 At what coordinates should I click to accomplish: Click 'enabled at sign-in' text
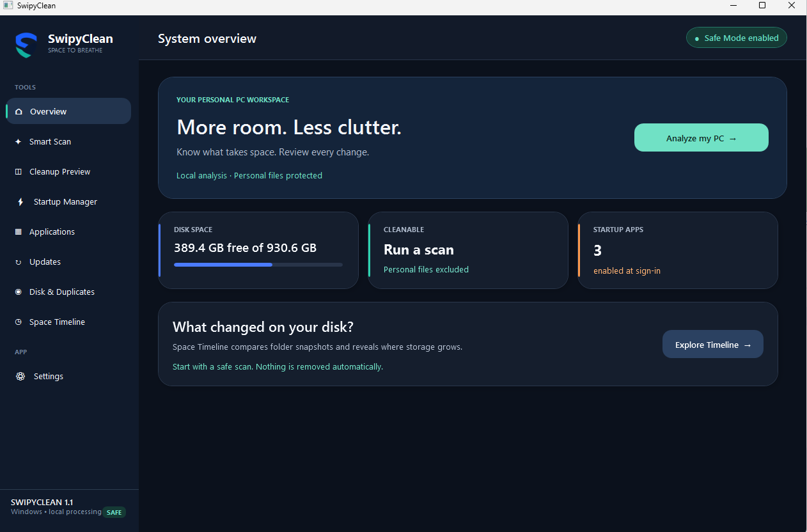click(627, 270)
